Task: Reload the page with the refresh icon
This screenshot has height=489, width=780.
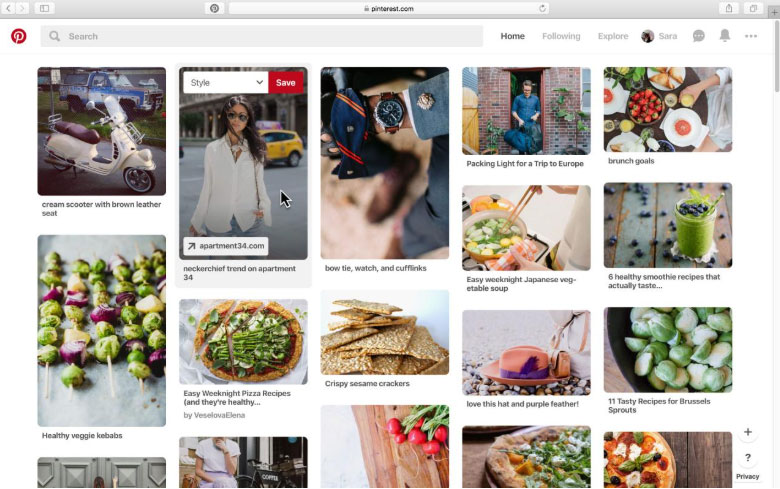Action: (542, 8)
